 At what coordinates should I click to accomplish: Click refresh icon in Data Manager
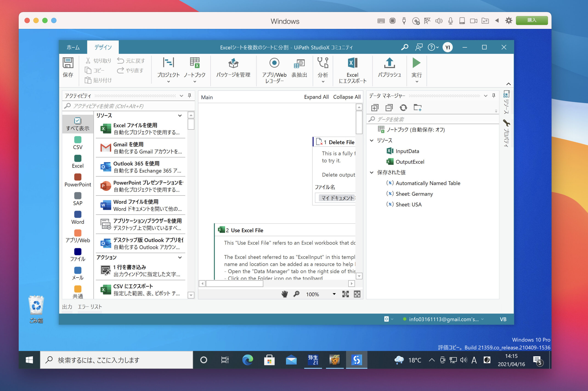[403, 108]
